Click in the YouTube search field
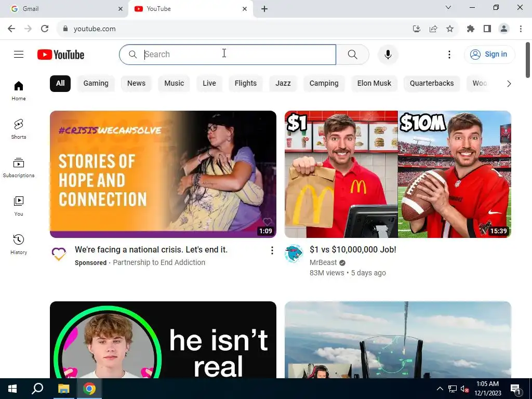Image resolution: width=532 pixels, height=399 pixels. click(228, 54)
